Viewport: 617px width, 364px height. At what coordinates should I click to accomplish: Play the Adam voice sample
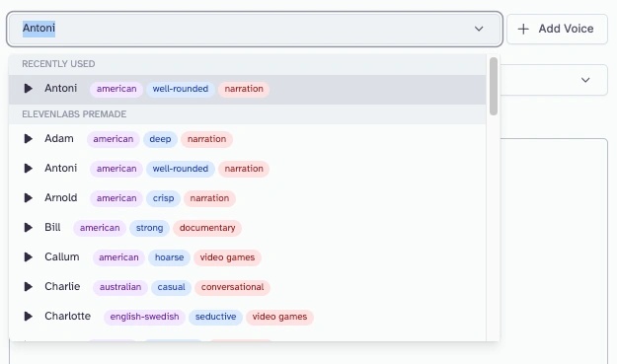tap(28, 139)
